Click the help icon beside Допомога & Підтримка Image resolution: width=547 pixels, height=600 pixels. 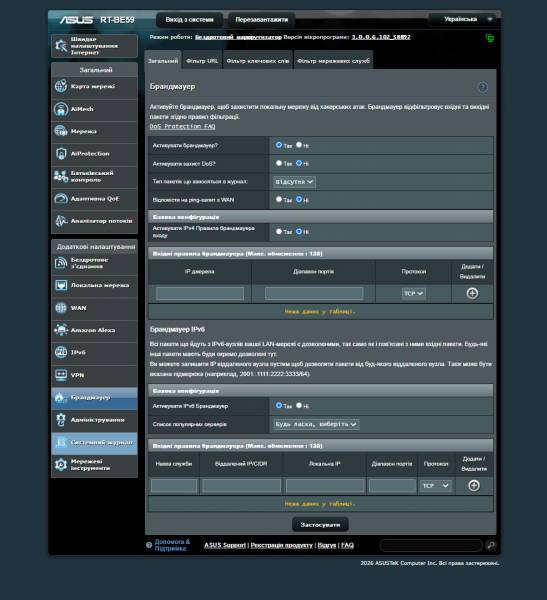[149, 545]
